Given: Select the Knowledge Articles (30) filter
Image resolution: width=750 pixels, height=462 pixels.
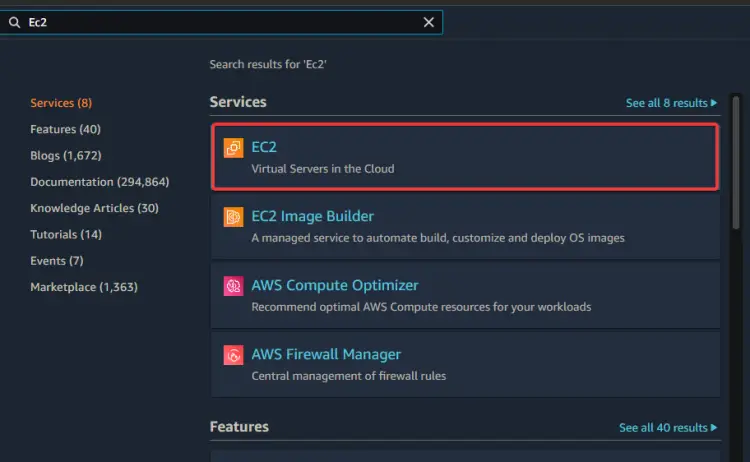Looking at the screenshot, I should click(94, 208).
